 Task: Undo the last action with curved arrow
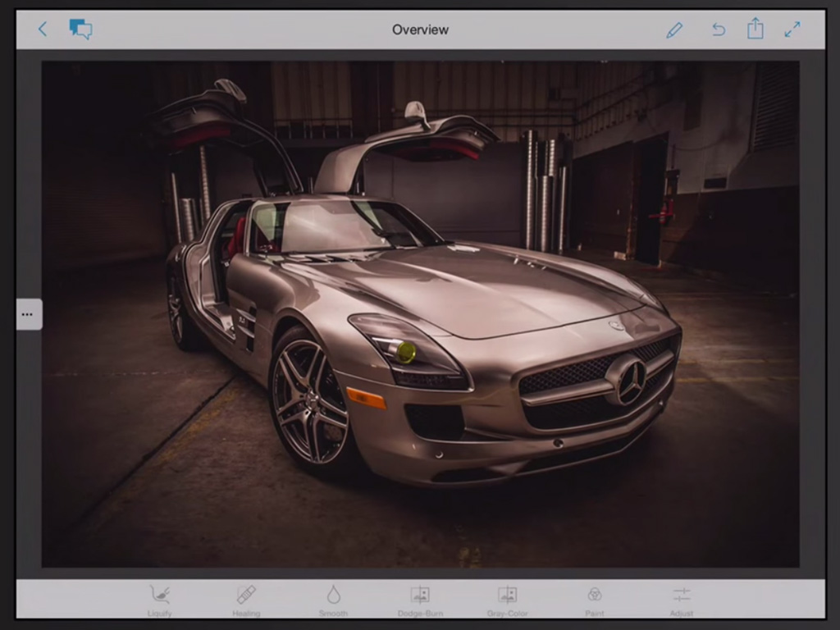pos(718,30)
